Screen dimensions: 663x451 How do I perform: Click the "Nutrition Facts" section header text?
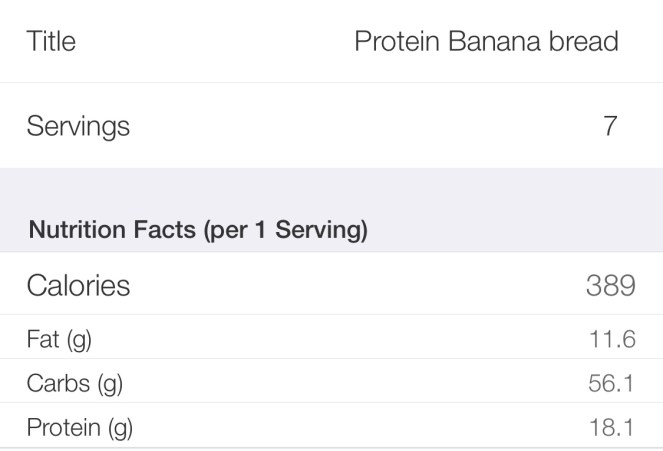click(114, 231)
